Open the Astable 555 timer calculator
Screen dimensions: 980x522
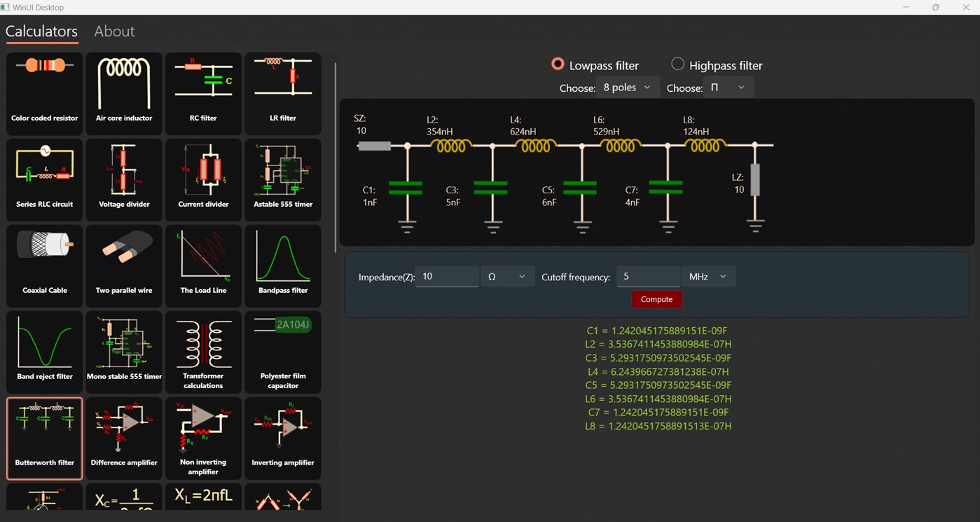(282, 179)
